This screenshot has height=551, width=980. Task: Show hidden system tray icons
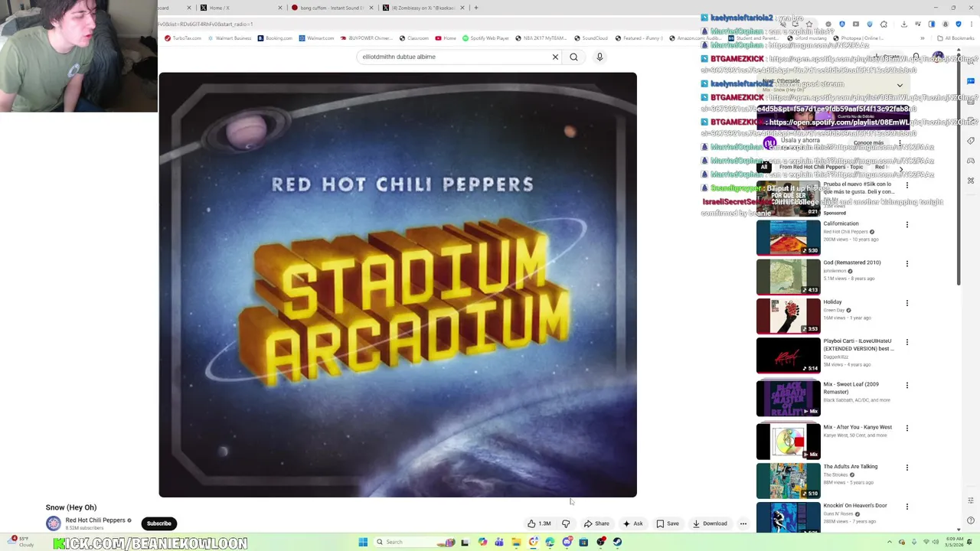pos(890,542)
